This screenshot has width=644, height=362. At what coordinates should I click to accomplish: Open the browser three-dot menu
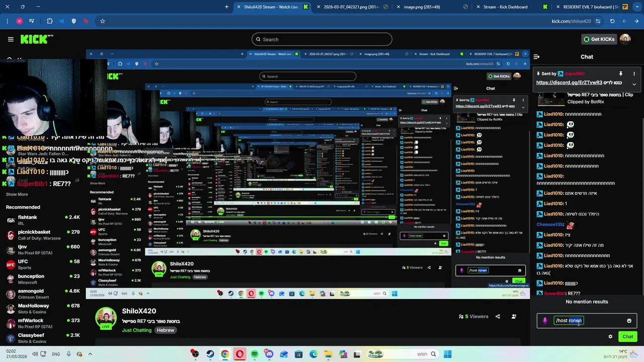[x=7, y=21]
